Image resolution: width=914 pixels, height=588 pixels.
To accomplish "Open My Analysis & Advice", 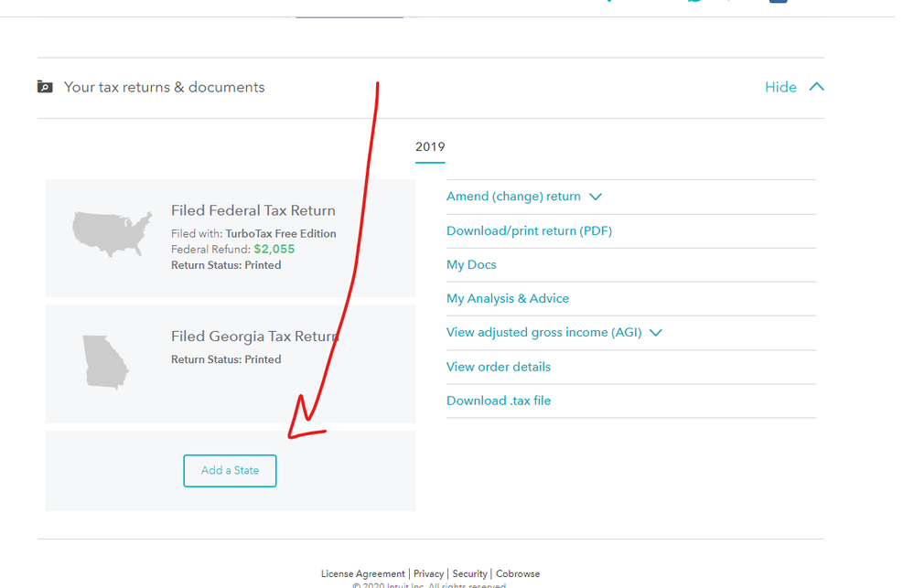I will coord(508,298).
